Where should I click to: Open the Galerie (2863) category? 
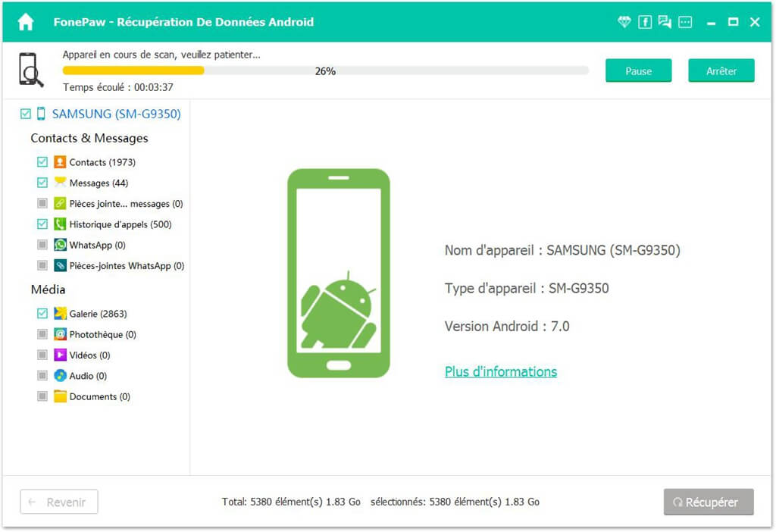(x=98, y=314)
